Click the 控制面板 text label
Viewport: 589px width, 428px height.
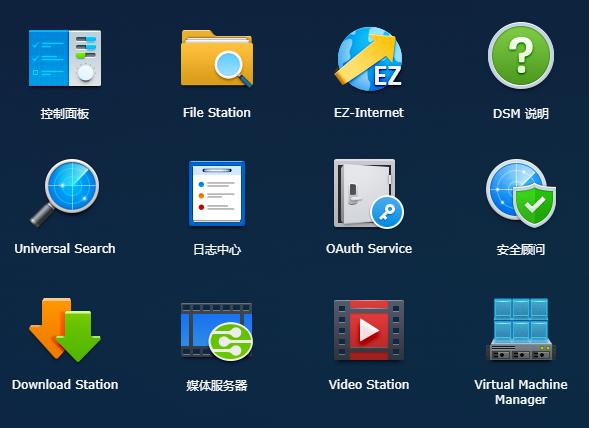pos(65,113)
